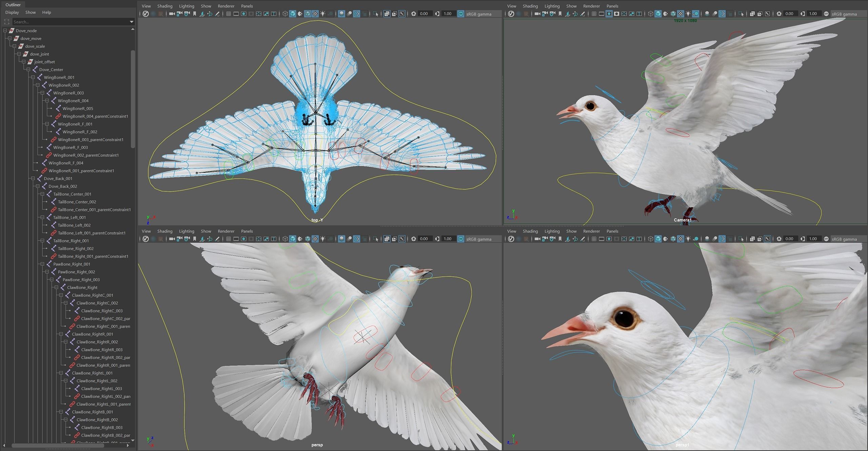Toggle color management ON button in persp viewport

click(460, 239)
